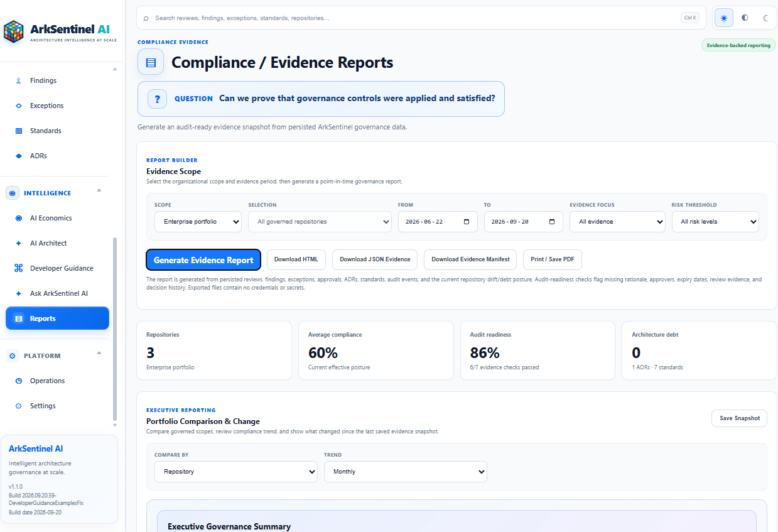The height and width of the screenshot is (532, 778).
Task: Collapse the Platform section chevron
Action: [x=99, y=354]
